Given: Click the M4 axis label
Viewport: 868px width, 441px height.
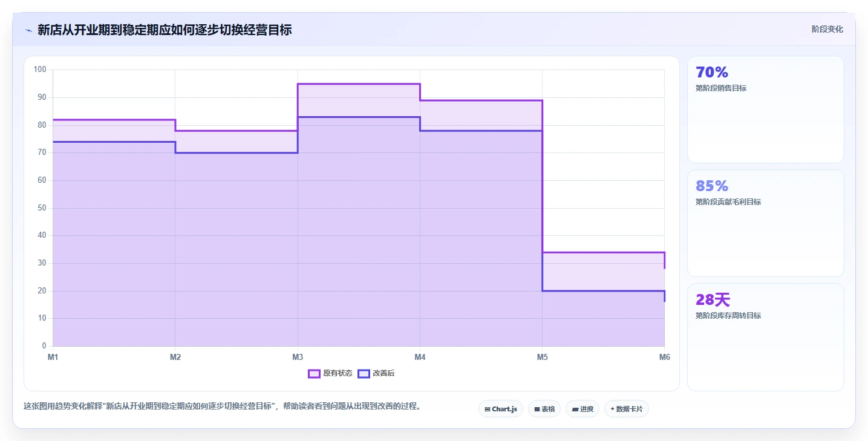Looking at the screenshot, I should tap(420, 358).
